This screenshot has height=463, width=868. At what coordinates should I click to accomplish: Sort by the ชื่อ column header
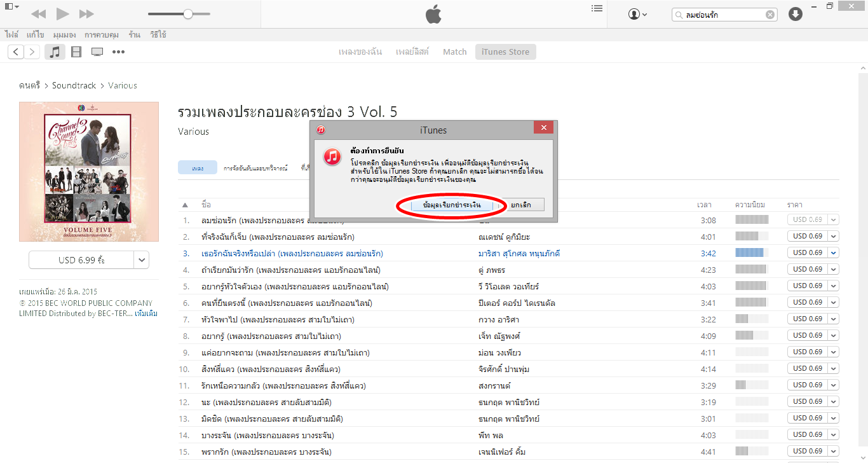tap(206, 205)
